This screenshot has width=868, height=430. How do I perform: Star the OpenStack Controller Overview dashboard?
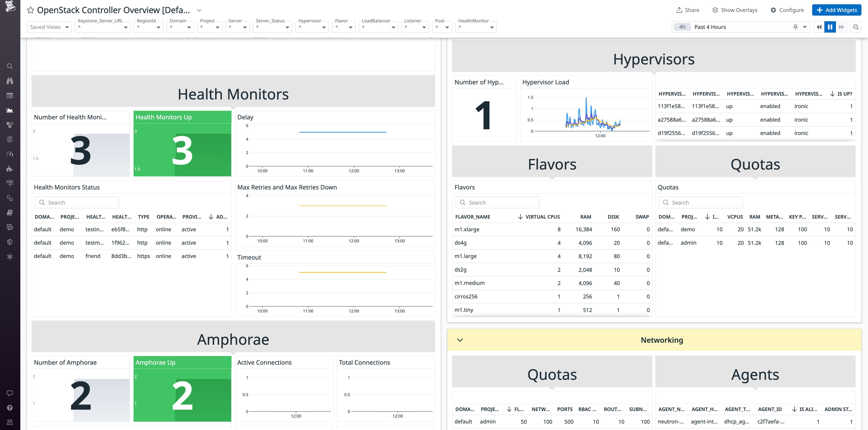tap(30, 10)
